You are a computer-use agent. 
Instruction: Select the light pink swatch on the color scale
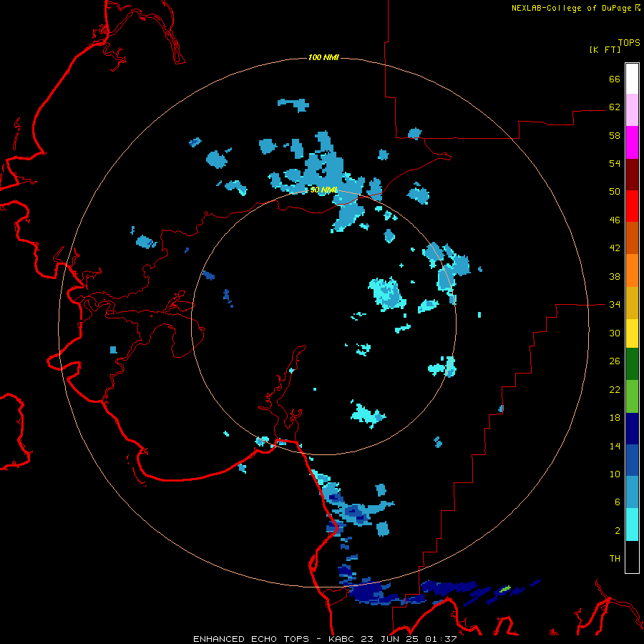coord(632,109)
